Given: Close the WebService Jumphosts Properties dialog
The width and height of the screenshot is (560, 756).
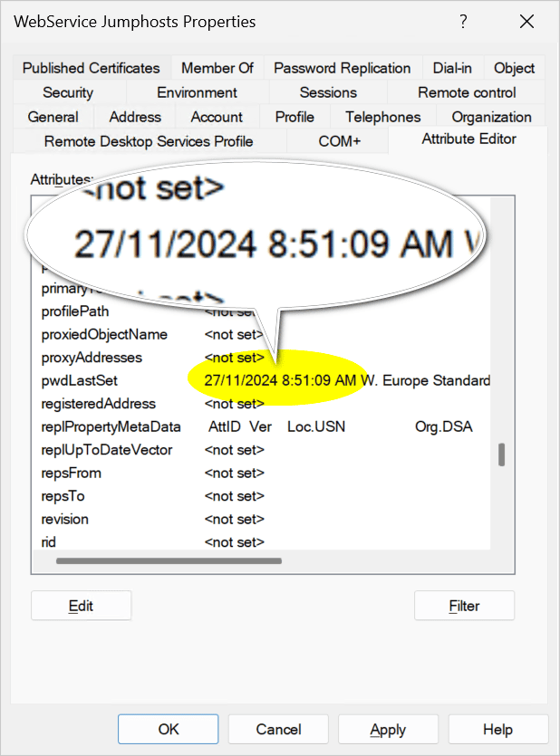Looking at the screenshot, I should pyautogui.click(x=526, y=21).
